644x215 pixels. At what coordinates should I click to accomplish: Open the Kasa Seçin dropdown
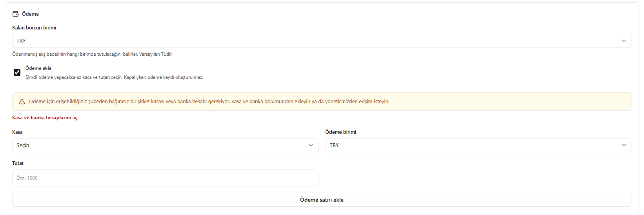point(165,145)
